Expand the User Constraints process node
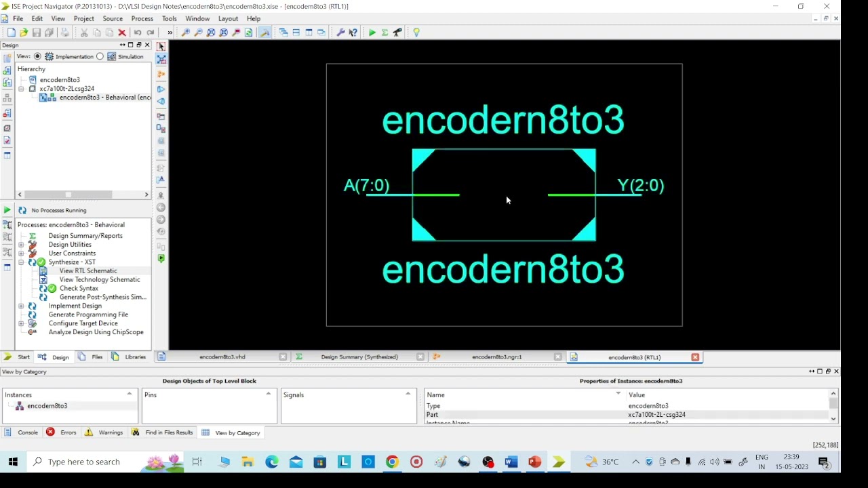 [21, 253]
